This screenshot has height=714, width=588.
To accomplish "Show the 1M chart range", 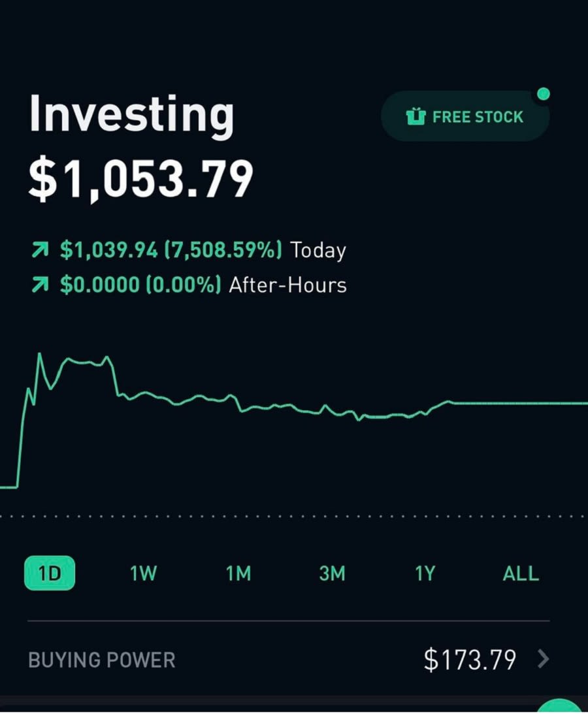I will click(x=238, y=574).
